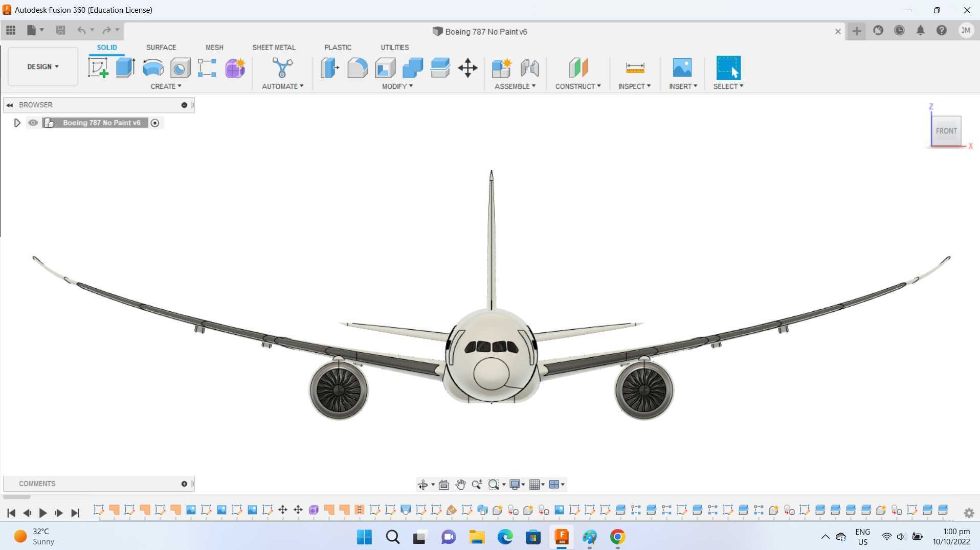Open the MODIFY dropdown menu
This screenshot has height=550, width=980.
[x=397, y=86]
